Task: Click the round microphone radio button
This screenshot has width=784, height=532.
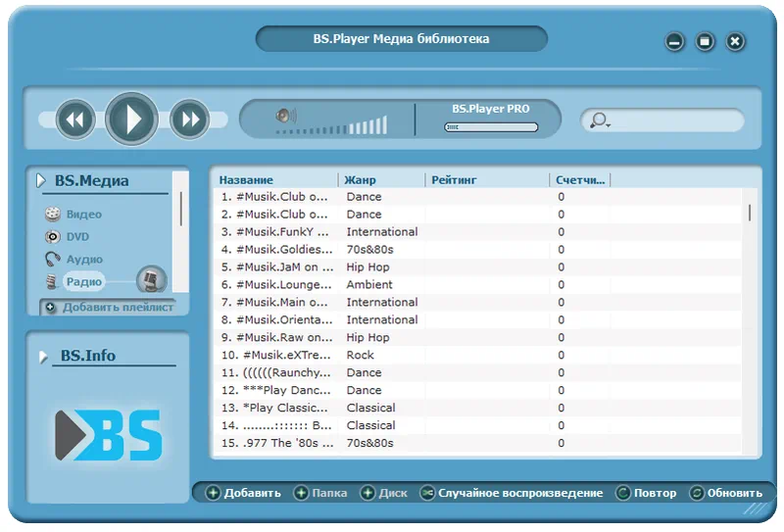Action: (x=152, y=280)
